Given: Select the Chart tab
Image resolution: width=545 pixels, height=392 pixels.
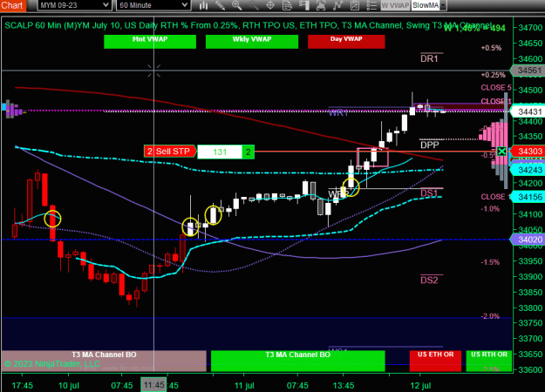Looking at the screenshot, I should [x=12, y=5].
